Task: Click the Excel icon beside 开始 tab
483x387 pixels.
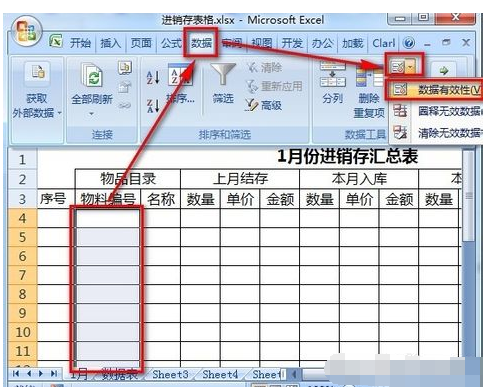Action: pyautogui.click(x=56, y=41)
